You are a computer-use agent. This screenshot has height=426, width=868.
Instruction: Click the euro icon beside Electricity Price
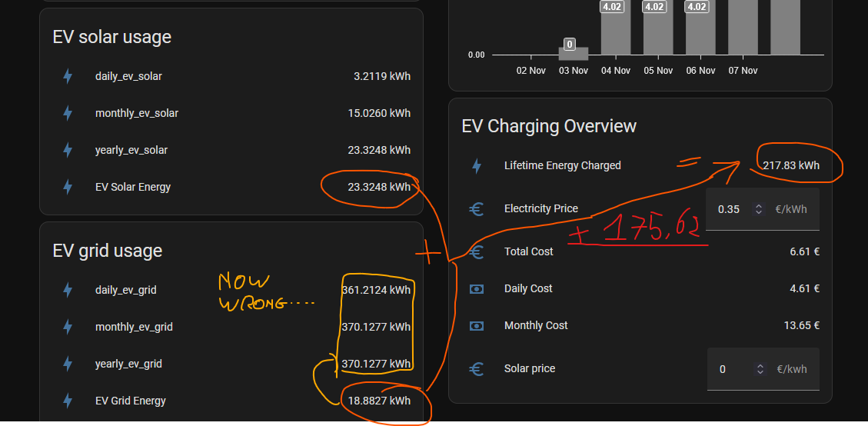pos(477,209)
